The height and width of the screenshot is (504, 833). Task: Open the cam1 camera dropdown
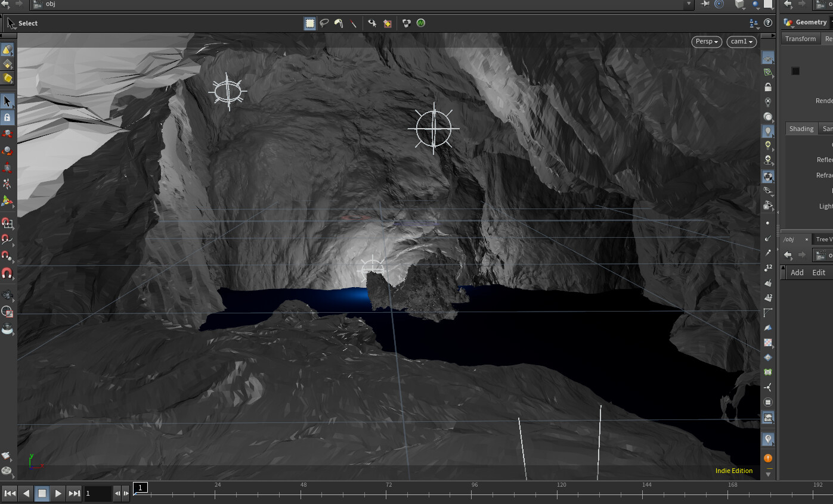pyautogui.click(x=741, y=42)
